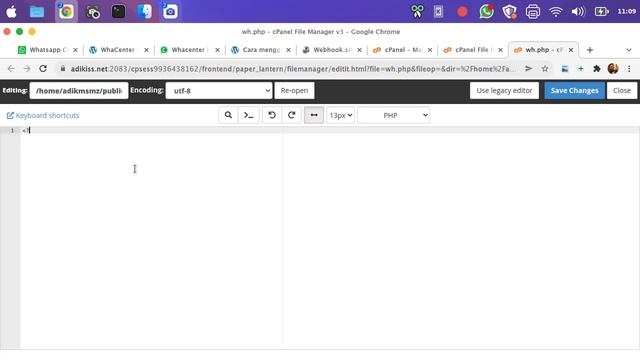Click the file path editing field

[x=79, y=91]
